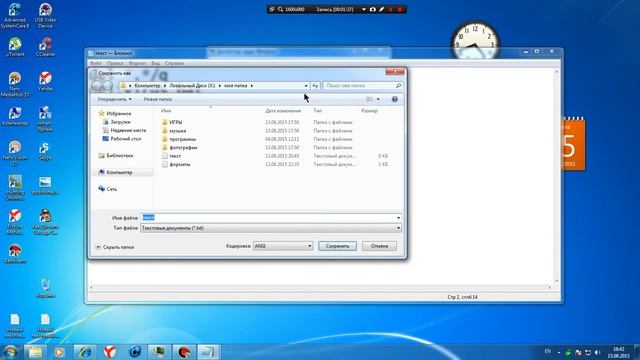The height and width of the screenshot is (360, 640).
Task: Click camera snapshot icon in recorder bar
Action: click(373, 9)
